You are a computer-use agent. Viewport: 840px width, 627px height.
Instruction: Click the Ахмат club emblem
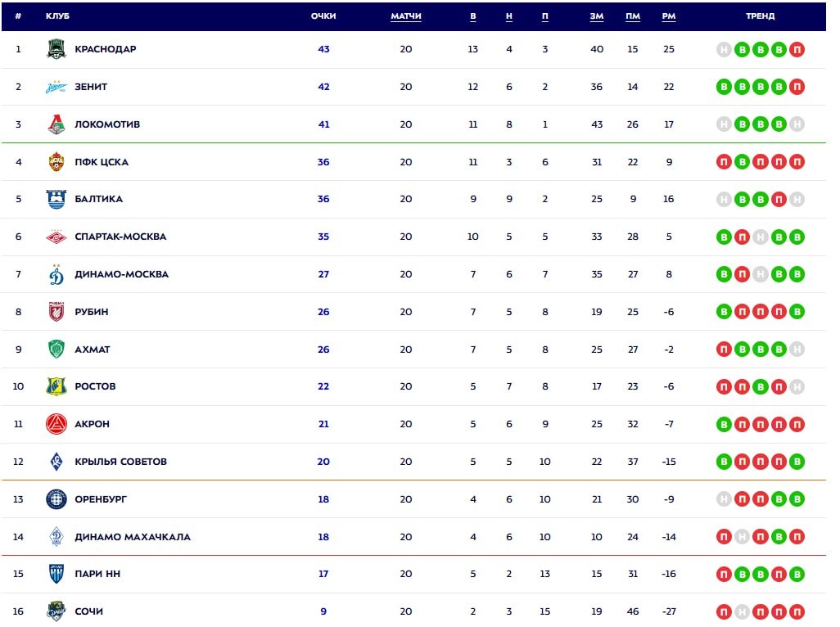tap(56, 350)
